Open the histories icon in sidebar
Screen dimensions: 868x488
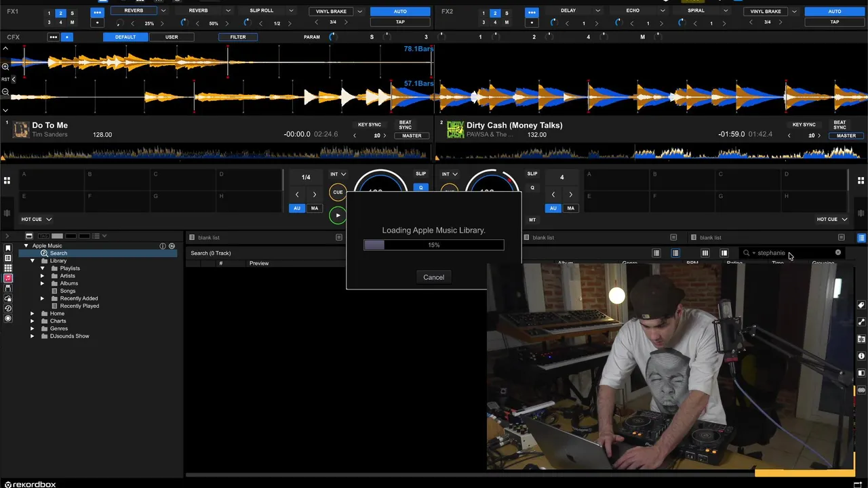click(8, 308)
